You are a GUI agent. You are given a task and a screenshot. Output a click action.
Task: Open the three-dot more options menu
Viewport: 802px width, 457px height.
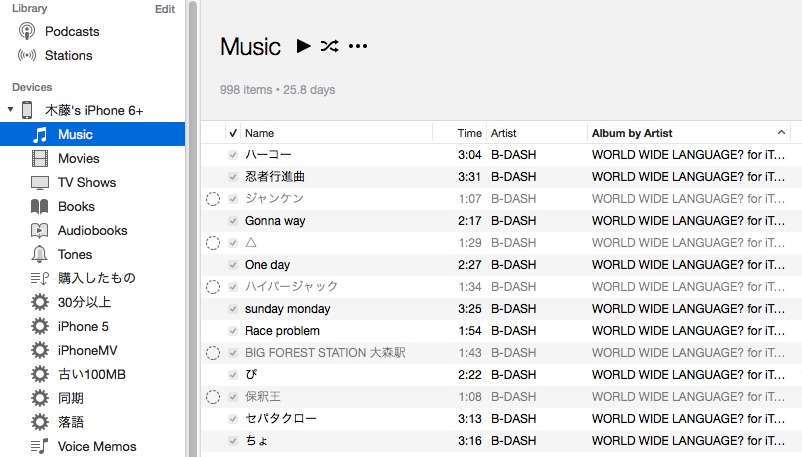pyautogui.click(x=358, y=46)
